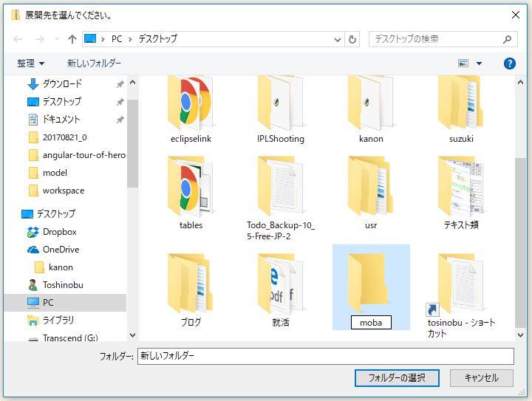The width and height of the screenshot is (532, 401).
Task: Click the pin icon beside ドキュメント
Action: click(x=120, y=120)
